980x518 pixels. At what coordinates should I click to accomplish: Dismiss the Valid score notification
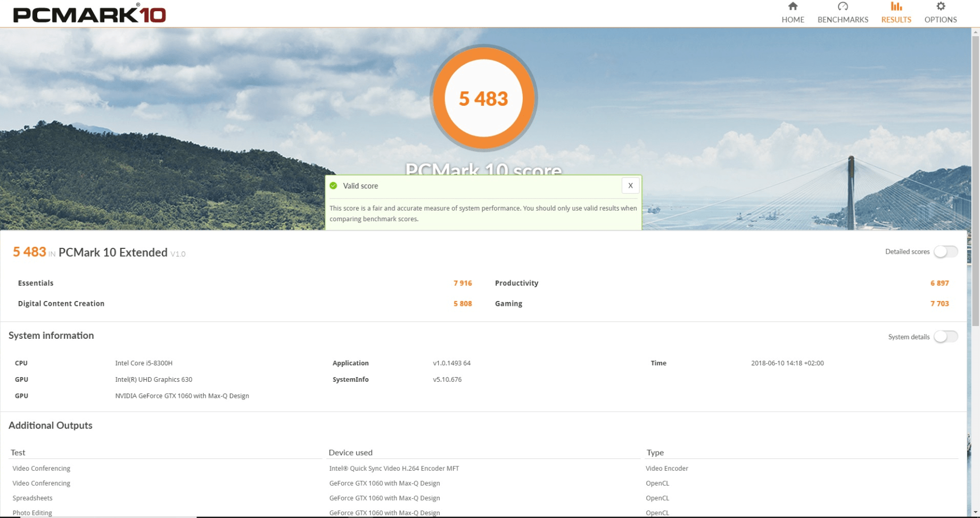click(630, 186)
